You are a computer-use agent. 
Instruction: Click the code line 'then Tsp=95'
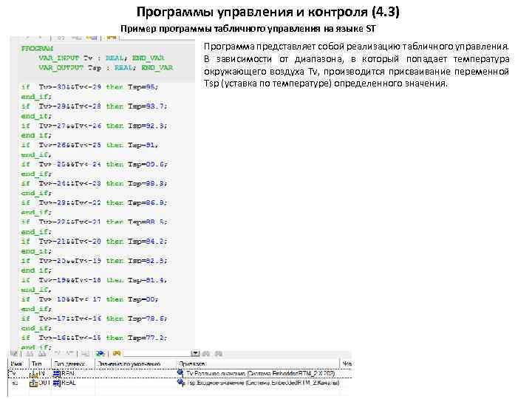coord(132,87)
